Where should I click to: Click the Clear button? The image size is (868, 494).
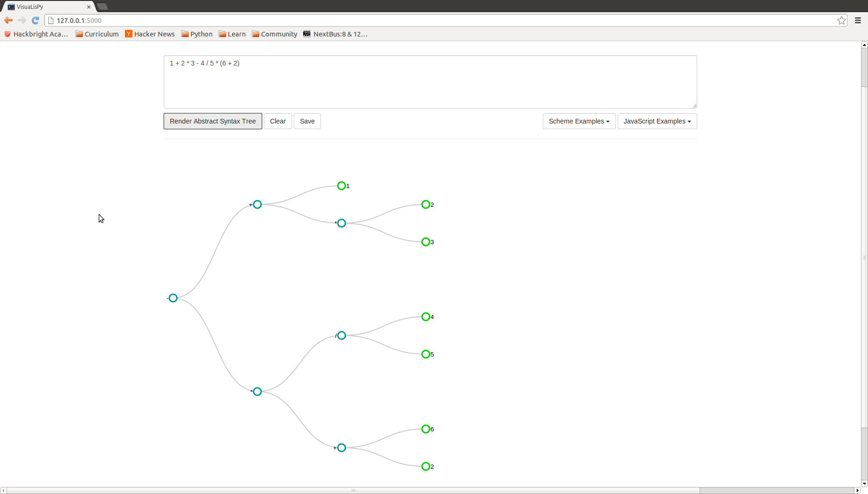click(278, 121)
